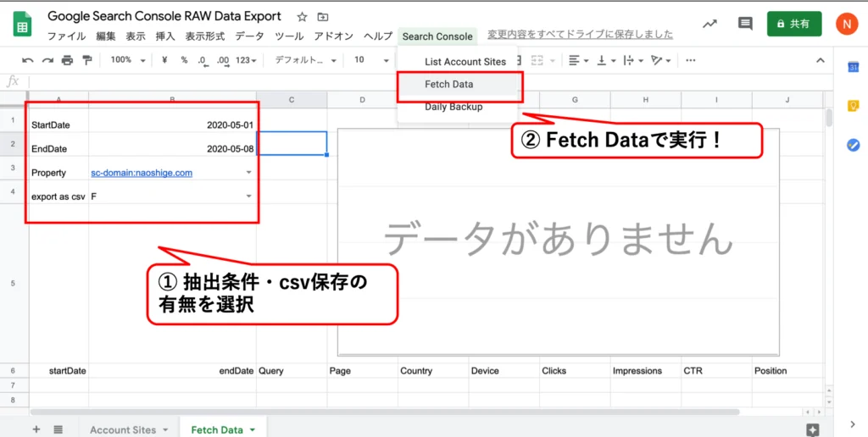Open the 100% zoom dropdown
Image resolution: width=868 pixels, height=437 pixels.
click(x=127, y=60)
